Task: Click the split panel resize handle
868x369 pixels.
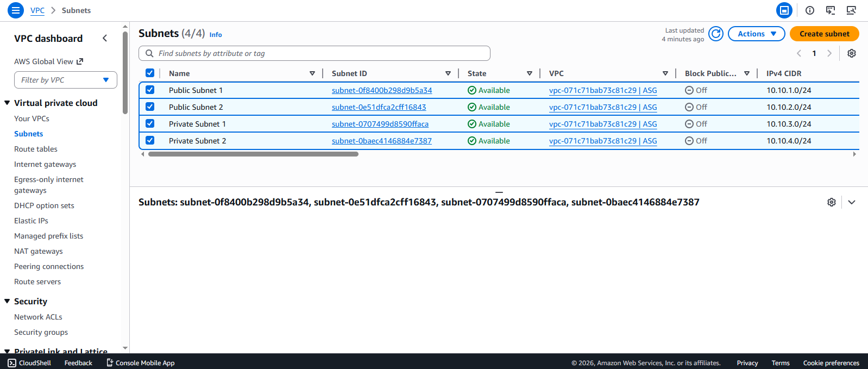Action: coord(499,192)
